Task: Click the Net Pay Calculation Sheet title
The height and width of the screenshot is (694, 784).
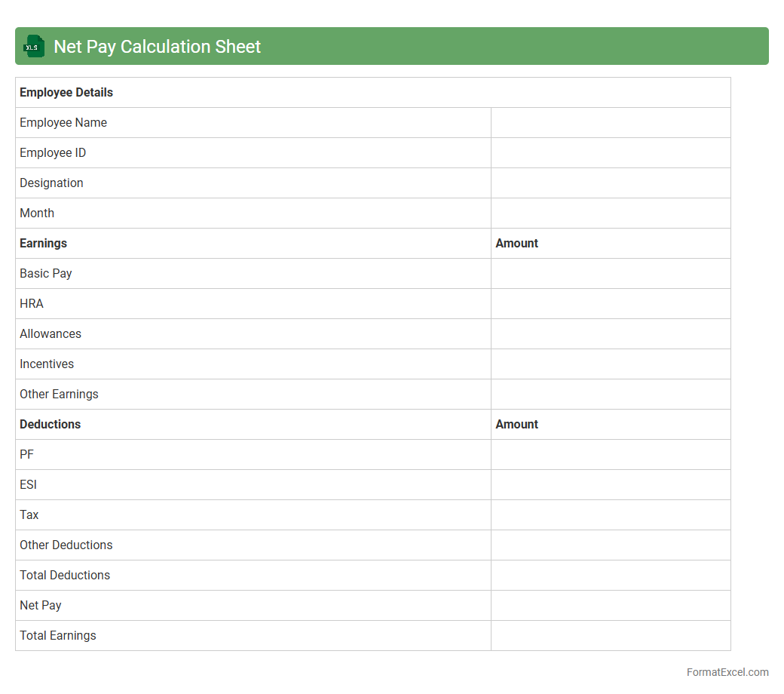Action: tap(157, 46)
